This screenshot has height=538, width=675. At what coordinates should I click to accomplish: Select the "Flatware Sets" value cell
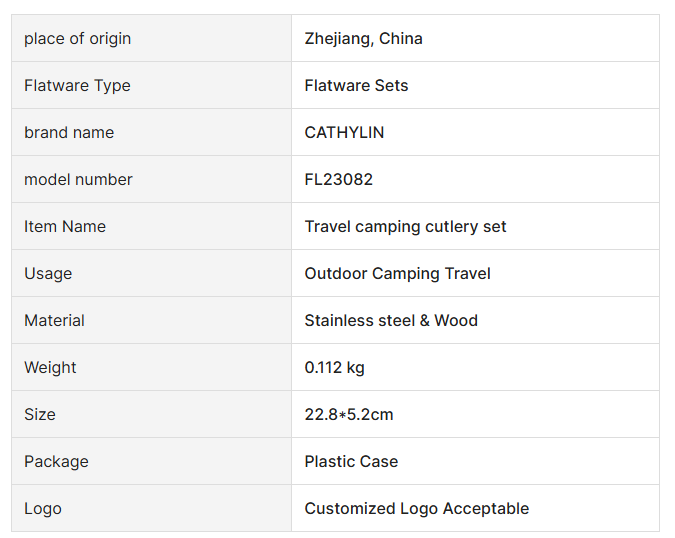(x=356, y=86)
